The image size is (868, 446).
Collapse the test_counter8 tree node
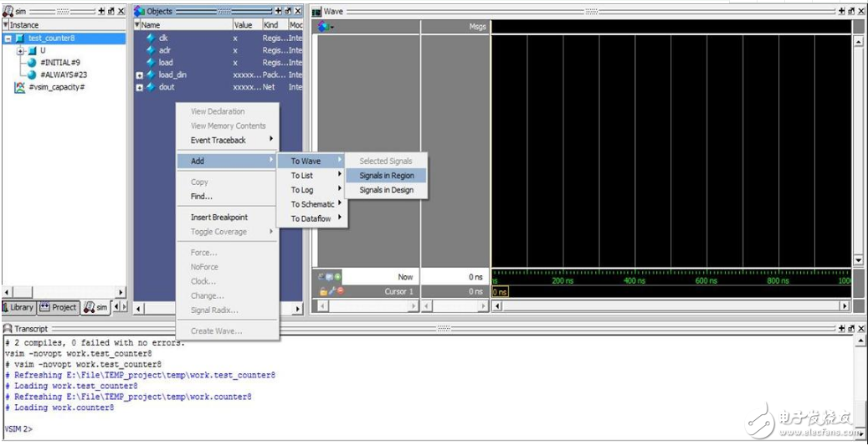(8, 38)
